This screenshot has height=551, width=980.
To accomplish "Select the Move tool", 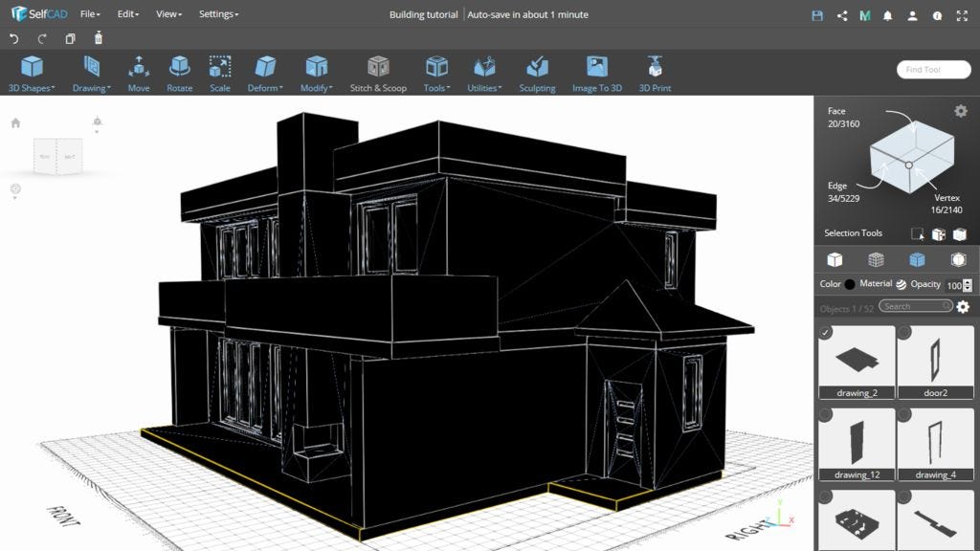I will coord(138,72).
